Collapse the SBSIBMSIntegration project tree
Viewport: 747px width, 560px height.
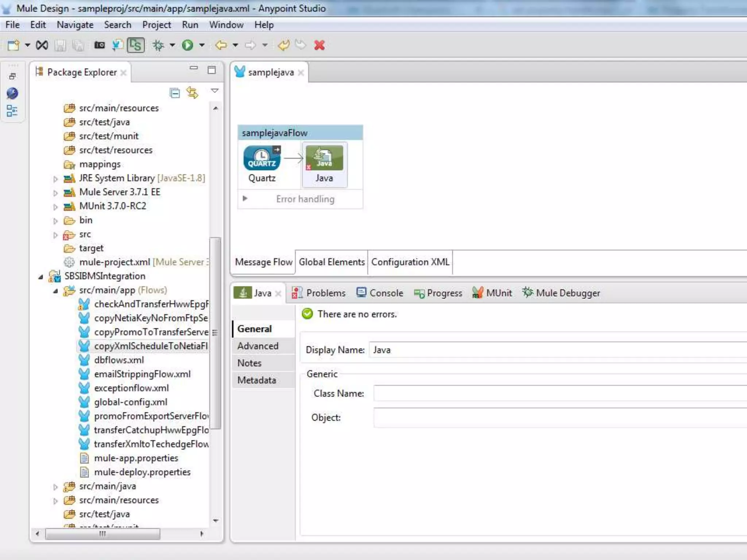(x=40, y=277)
